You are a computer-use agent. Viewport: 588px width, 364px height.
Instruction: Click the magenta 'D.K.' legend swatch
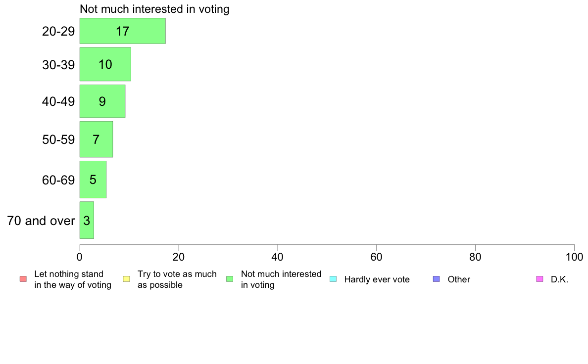point(539,279)
